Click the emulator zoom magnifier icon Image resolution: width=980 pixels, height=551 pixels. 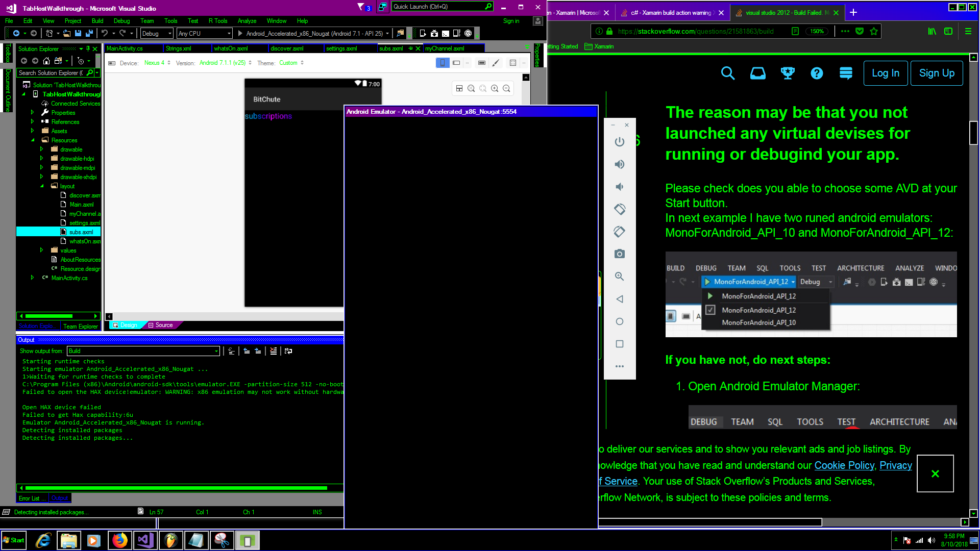620,277
